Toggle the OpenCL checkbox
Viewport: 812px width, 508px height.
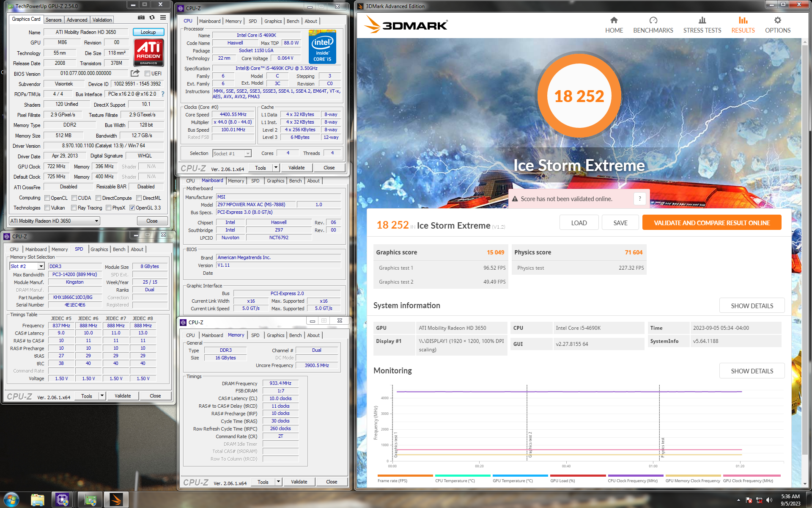tap(47, 198)
